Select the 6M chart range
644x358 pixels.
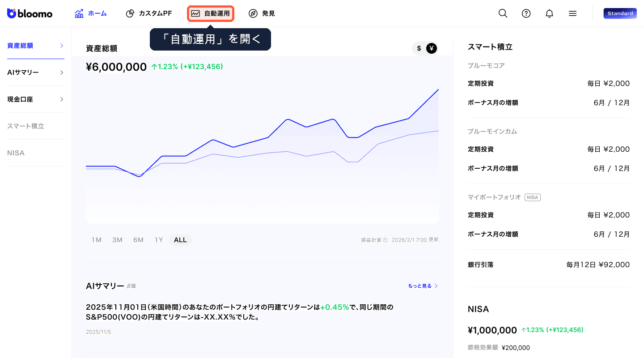(138, 240)
